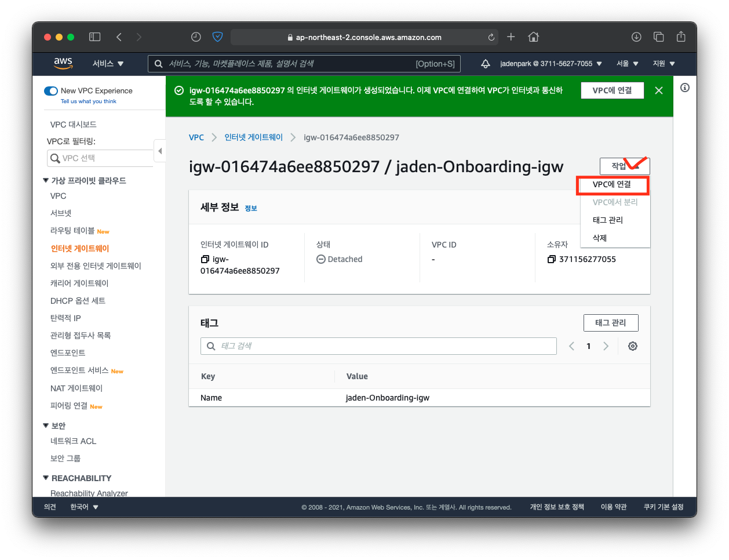
Task: Open tag table settings gear
Action: [x=633, y=346]
